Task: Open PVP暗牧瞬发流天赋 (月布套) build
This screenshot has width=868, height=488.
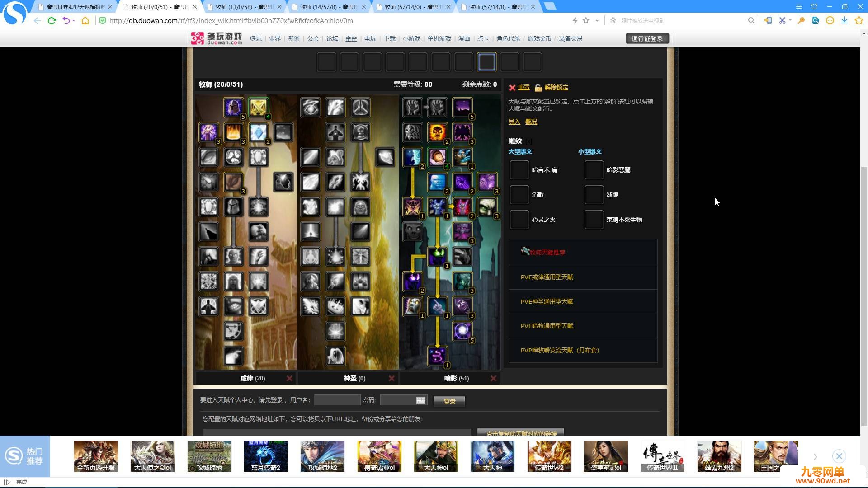Action: pos(560,350)
